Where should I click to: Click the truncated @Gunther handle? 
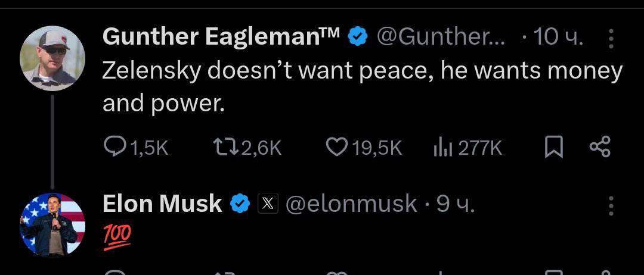tap(441, 37)
